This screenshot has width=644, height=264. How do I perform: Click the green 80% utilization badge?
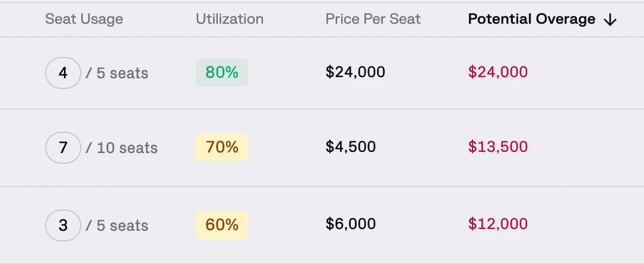(x=222, y=72)
